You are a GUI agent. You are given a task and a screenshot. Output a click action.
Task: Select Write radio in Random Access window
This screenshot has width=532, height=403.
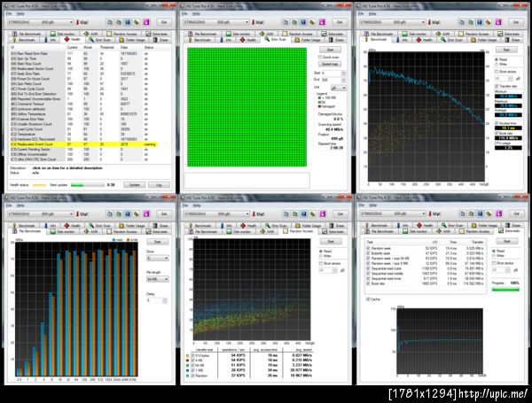(x=321, y=256)
